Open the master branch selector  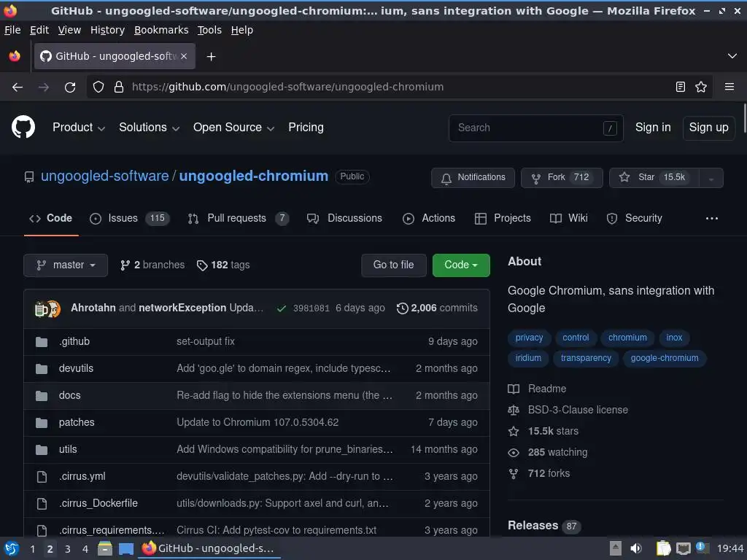point(66,265)
